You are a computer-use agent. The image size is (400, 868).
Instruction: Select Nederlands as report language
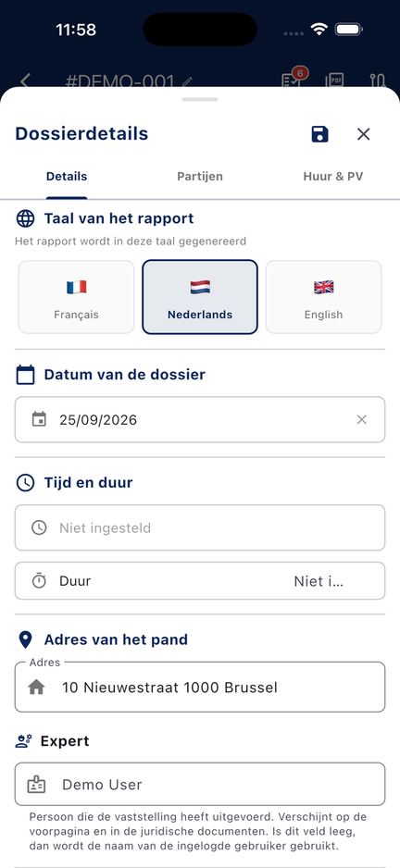(200, 297)
